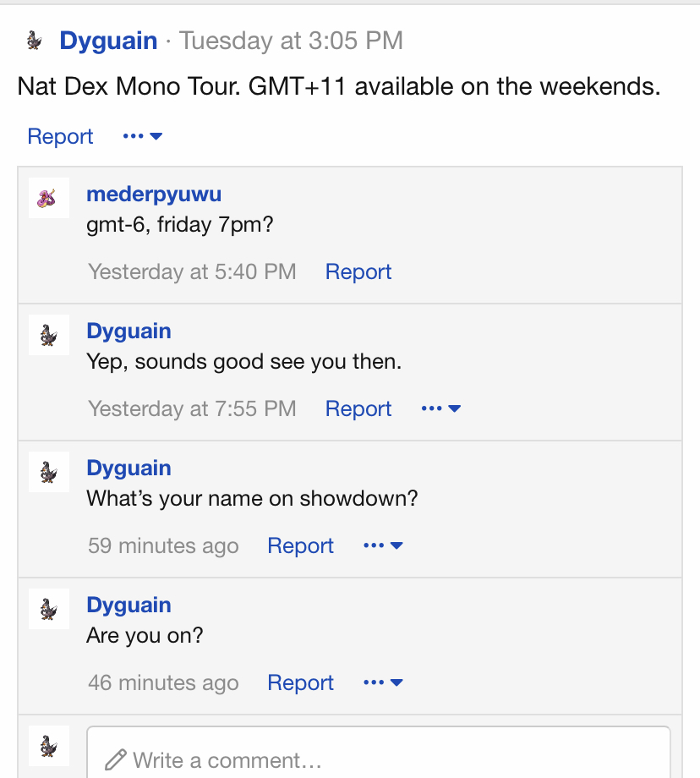Screen dimensions: 700x778
Task: Report the "What's your name on showdown?" comment
Action: point(300,545)
